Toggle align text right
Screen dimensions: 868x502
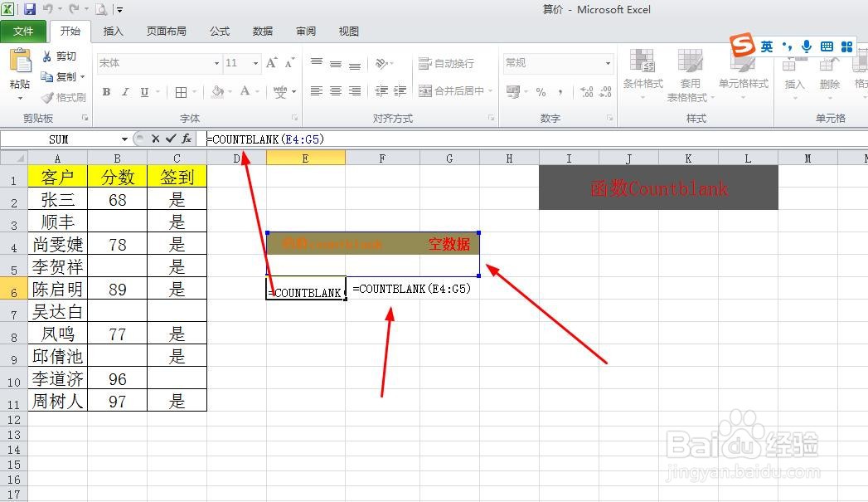355,91
